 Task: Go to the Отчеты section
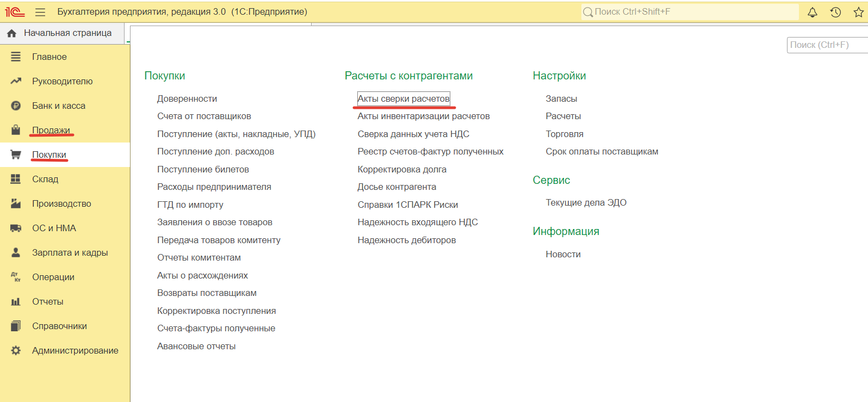(x=47, y=301)
